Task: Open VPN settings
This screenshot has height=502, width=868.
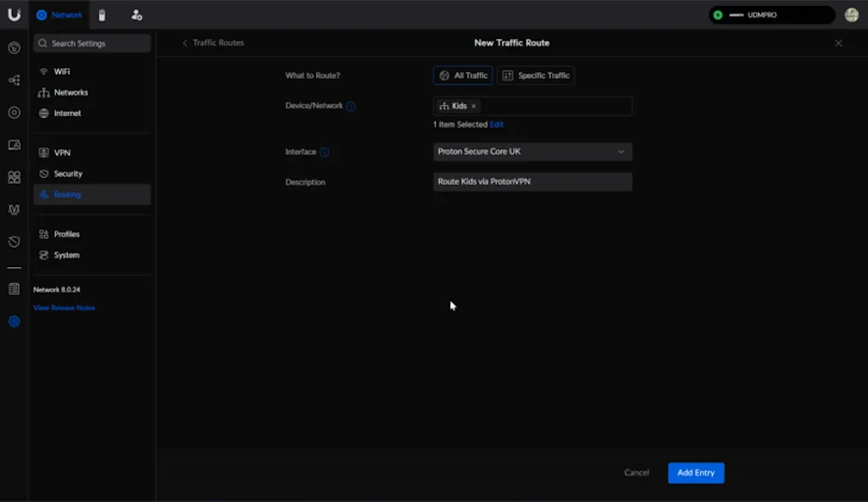Action: click(92, 153)
